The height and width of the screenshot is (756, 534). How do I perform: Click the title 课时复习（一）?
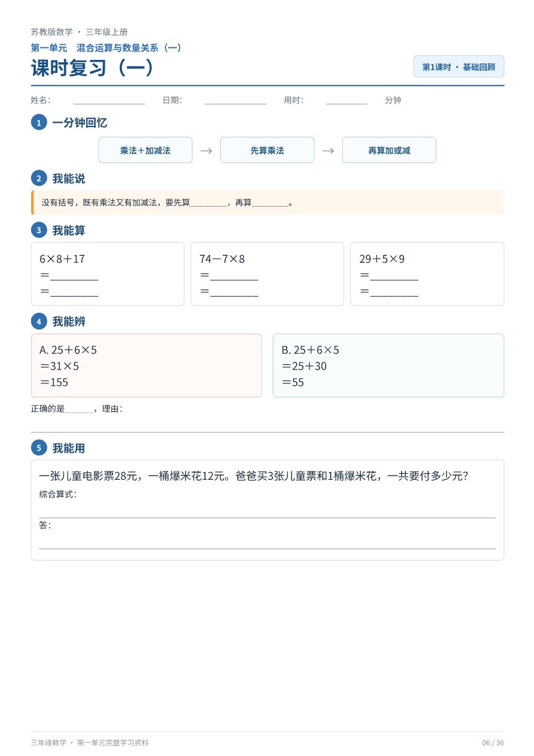[93, 68]
